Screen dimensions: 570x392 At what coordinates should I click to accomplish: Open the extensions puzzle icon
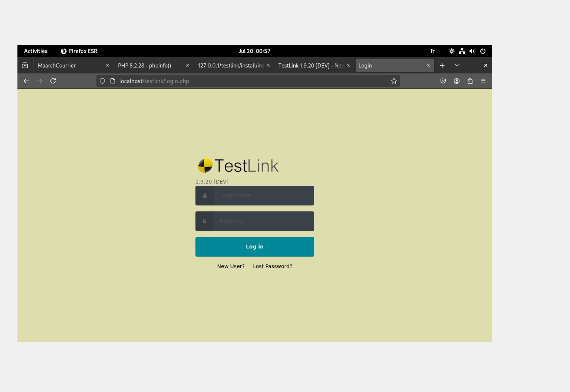coord(470,81)
